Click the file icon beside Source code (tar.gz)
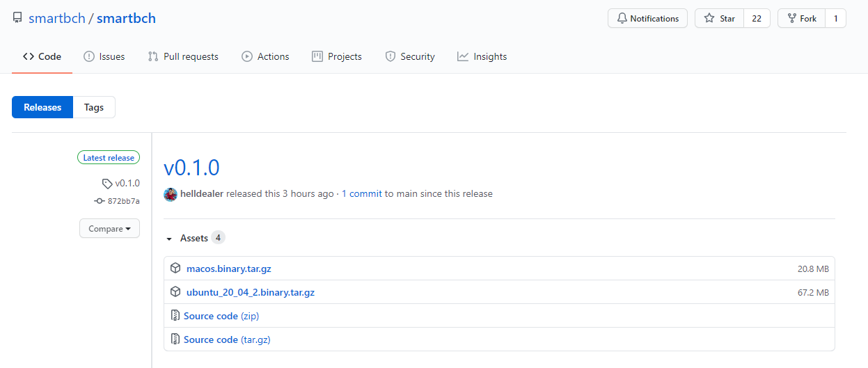Viewport: 868px width, 368px height. [175, 339]
